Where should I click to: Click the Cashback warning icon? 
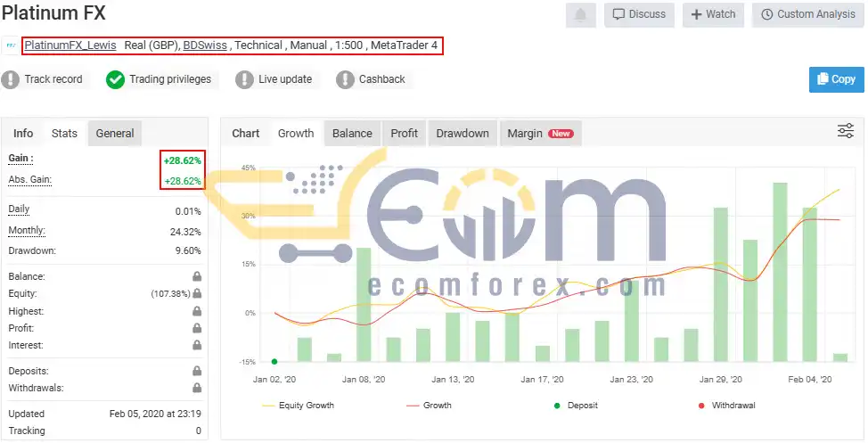(345, 79)
